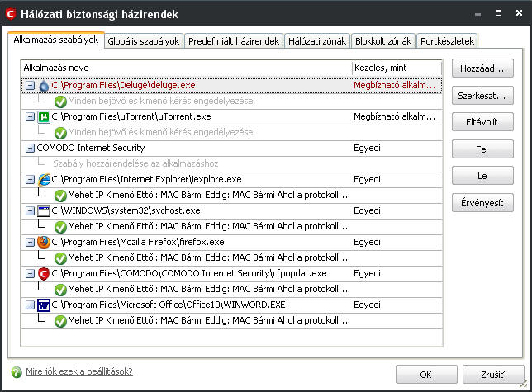This screenshot has height=392, width=532.
Task: Click 'Megbízható alkalm...' cell for deluge.exe
Action: [394, 85]
